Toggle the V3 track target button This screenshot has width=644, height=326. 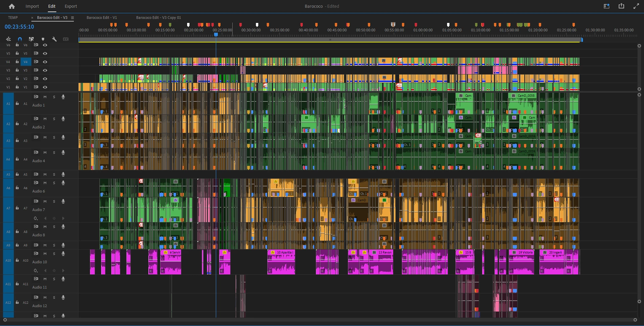pos(26,70)
